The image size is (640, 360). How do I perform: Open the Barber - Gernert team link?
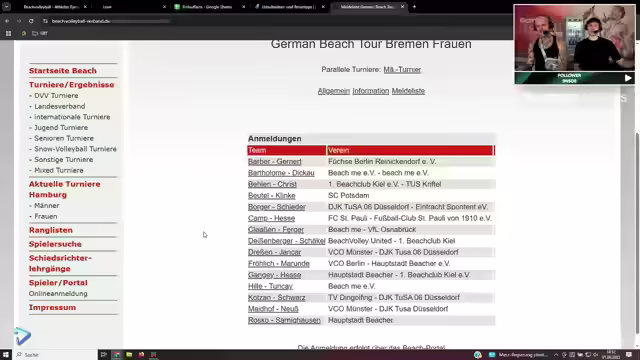[x=275, y=162]
